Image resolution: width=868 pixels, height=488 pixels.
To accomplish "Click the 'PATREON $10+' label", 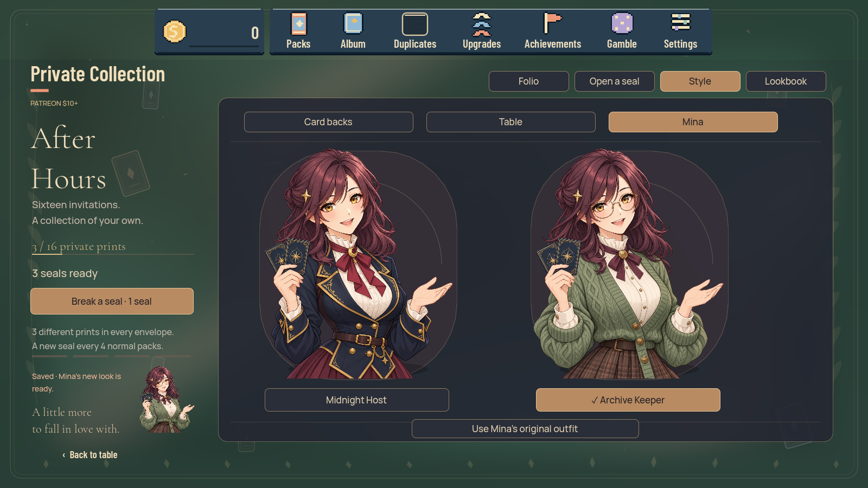I will point(54,104).
